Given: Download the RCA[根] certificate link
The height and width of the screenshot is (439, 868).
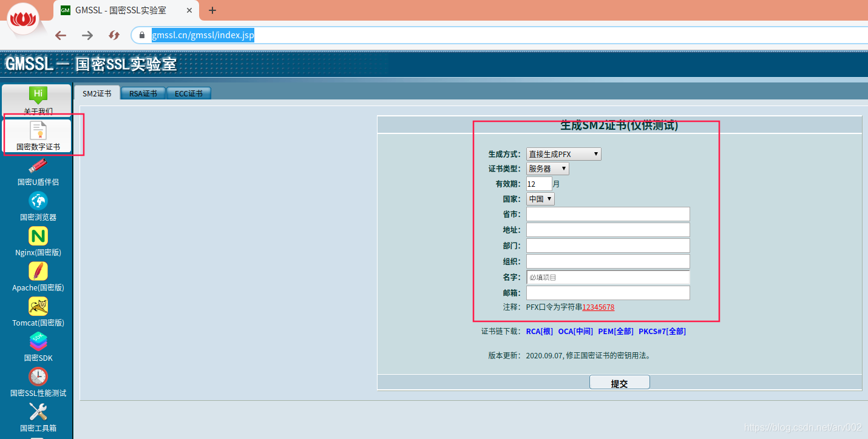Looking at the screenshot, I should click(x=540, y=332).
